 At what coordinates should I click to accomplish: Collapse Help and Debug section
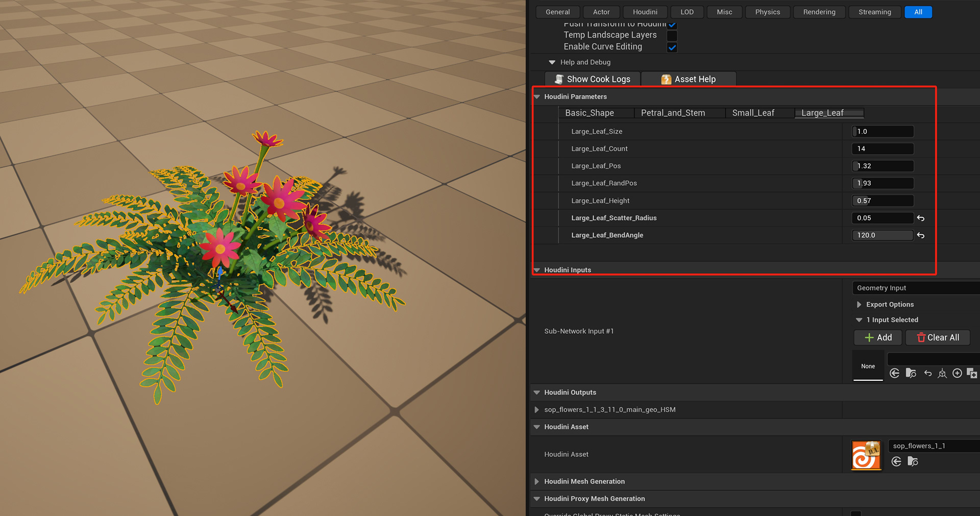point(552,62)
